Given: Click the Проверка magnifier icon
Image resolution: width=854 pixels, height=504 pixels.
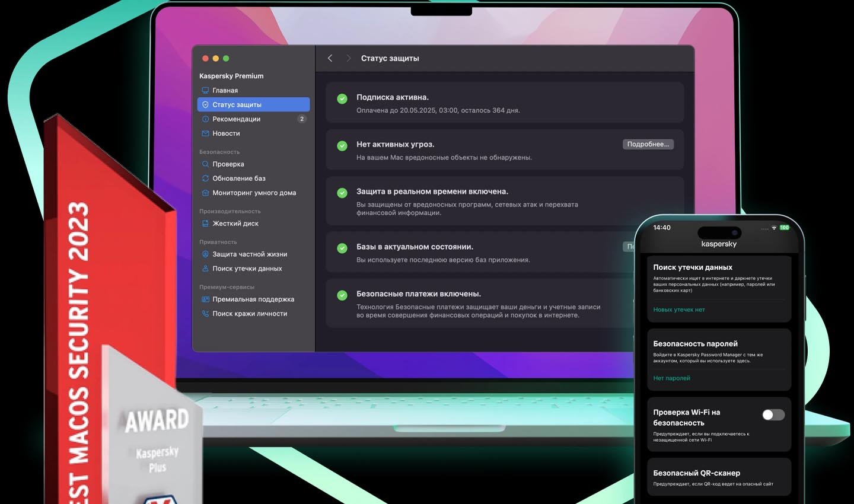Looking at the screenshot, I should 205,164.
